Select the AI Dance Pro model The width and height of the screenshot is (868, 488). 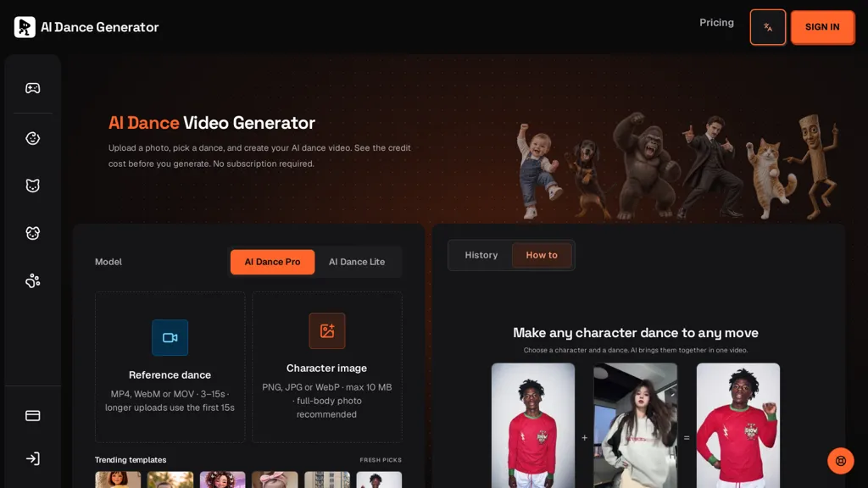click(272, 262)
